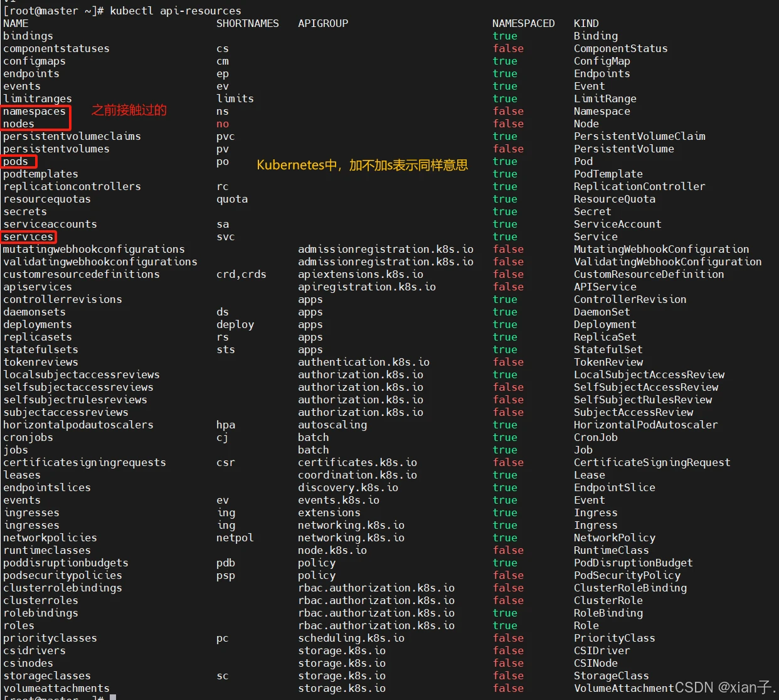Image resolution: width=779 pixels, height=700 pixels.
Task: Click the horizontalpodautoscalers resource name
Action: coord(78,425)
